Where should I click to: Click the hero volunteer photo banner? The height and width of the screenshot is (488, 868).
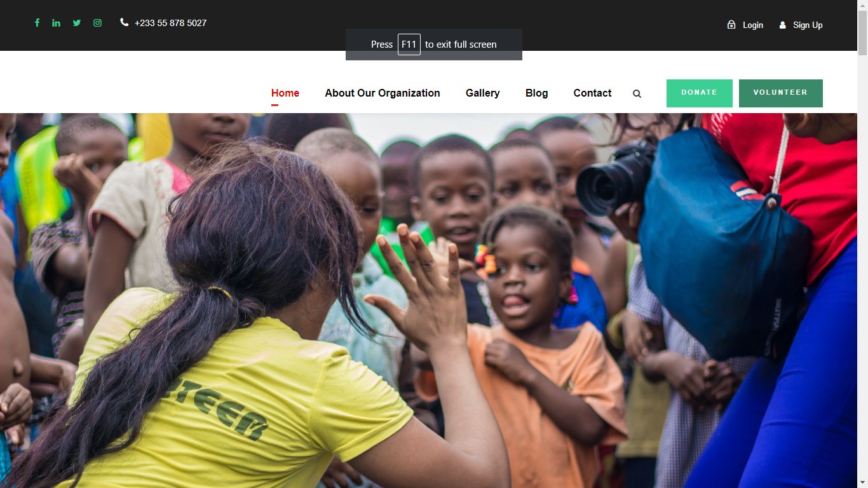pyautogui.click(x=428, y=301)
